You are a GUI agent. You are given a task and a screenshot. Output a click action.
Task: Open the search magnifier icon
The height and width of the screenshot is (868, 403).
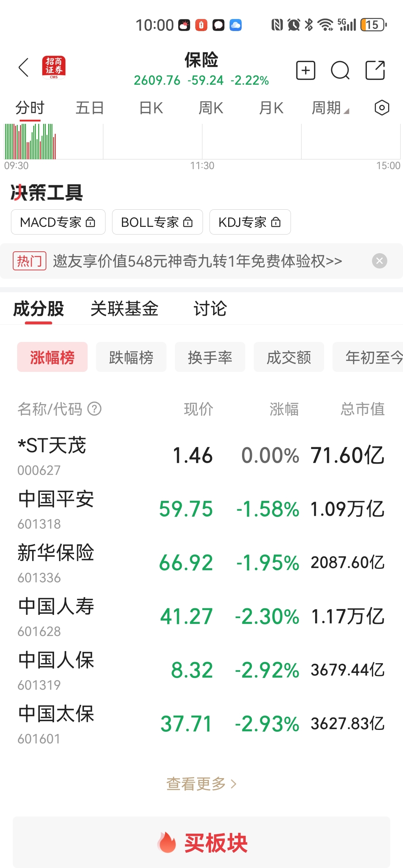340,70
